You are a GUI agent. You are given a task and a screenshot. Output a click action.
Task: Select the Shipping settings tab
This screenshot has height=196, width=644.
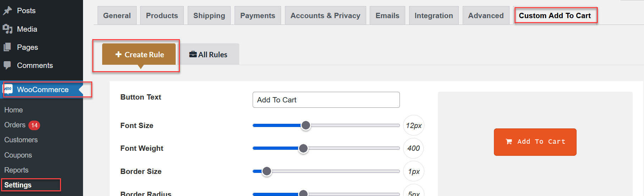point(209,16)
